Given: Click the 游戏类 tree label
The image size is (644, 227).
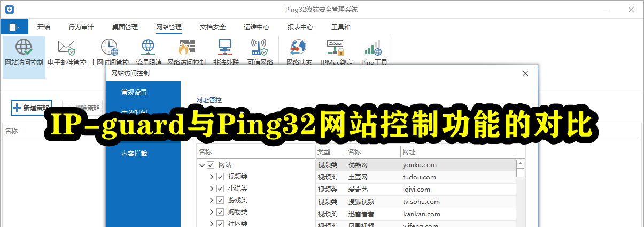Looking at the screenshot, I should [x=237, y=200].
